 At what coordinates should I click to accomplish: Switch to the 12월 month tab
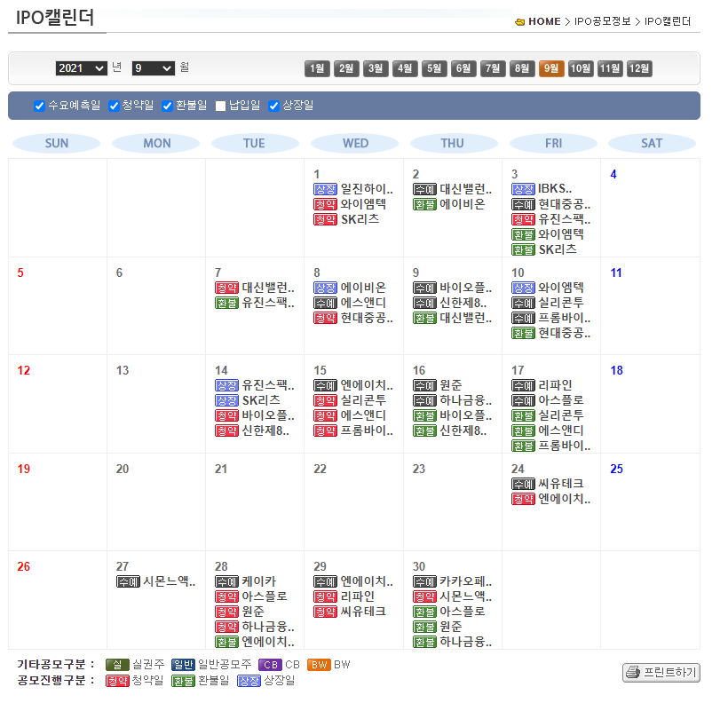[639, 68]
